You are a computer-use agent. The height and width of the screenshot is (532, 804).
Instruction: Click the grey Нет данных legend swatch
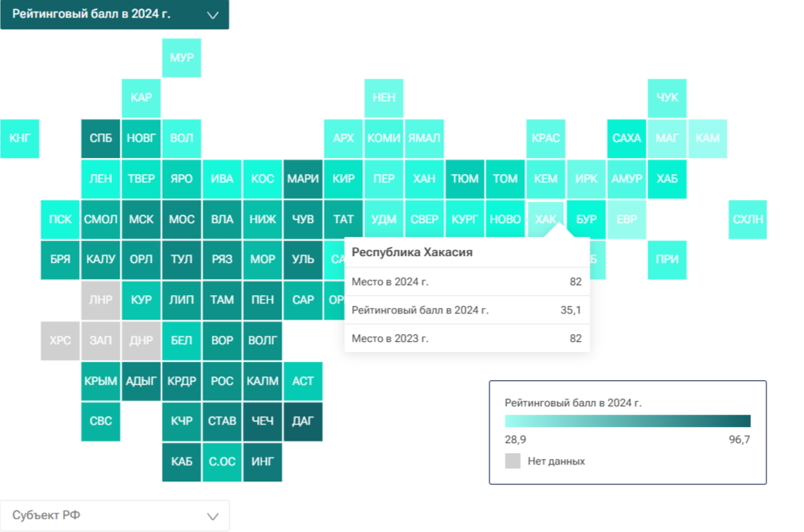pyautogui.click(x=512, y=461)
